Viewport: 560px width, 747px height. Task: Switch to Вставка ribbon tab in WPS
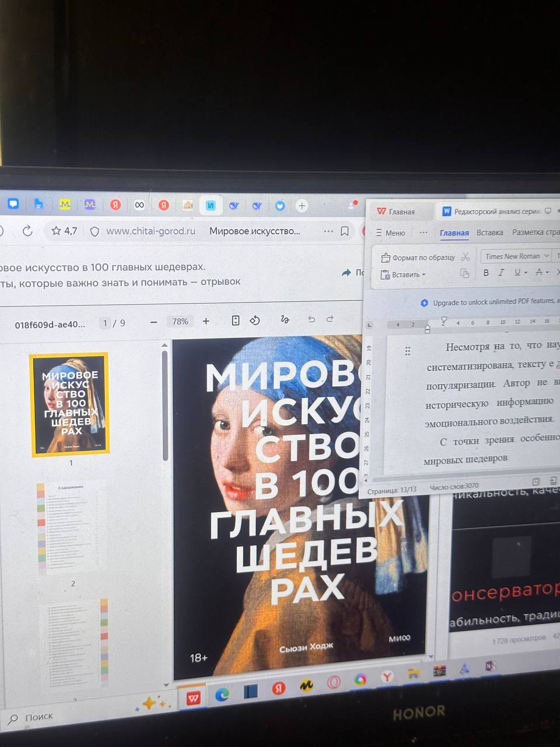(x=489, y=232)
